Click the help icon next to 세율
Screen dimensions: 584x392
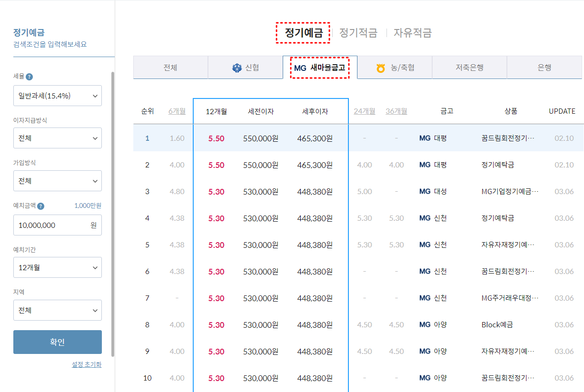[x=30, y=77]
